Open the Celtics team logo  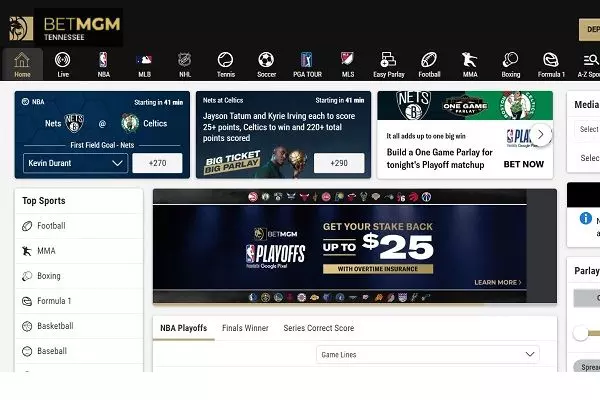point(130,123)
